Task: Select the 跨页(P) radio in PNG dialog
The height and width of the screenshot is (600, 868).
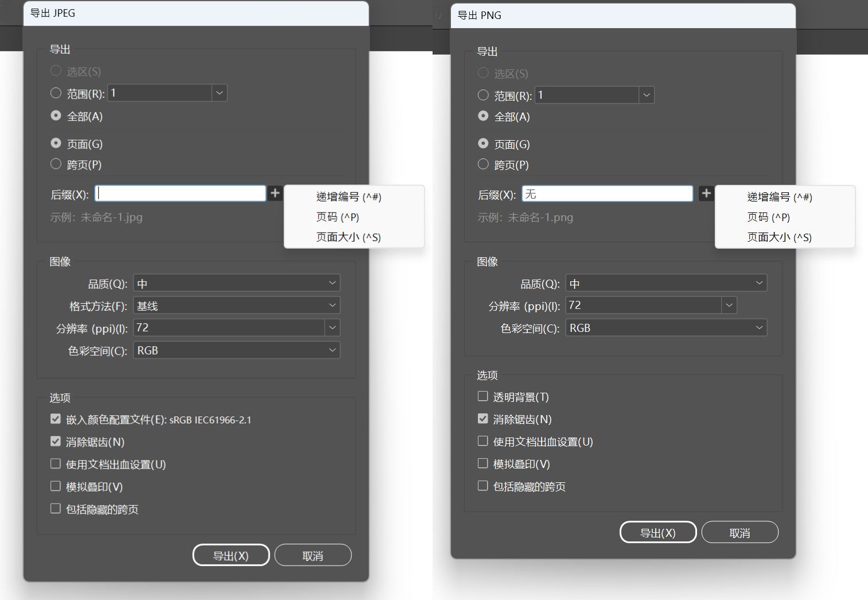Action: pyautogui.click(x=483, y=164)
